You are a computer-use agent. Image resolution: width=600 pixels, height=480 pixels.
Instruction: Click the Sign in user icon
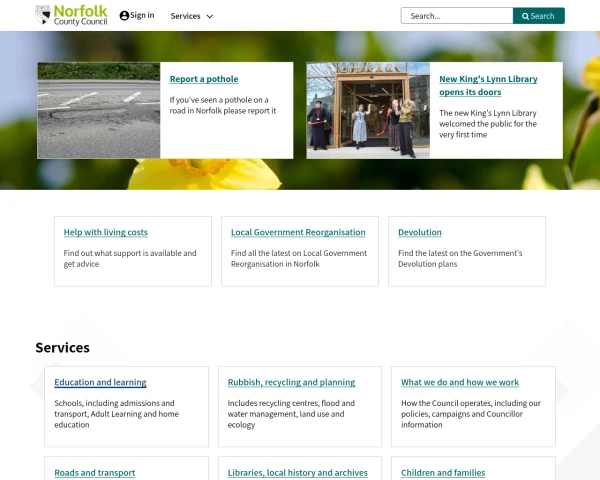point(124,16)
